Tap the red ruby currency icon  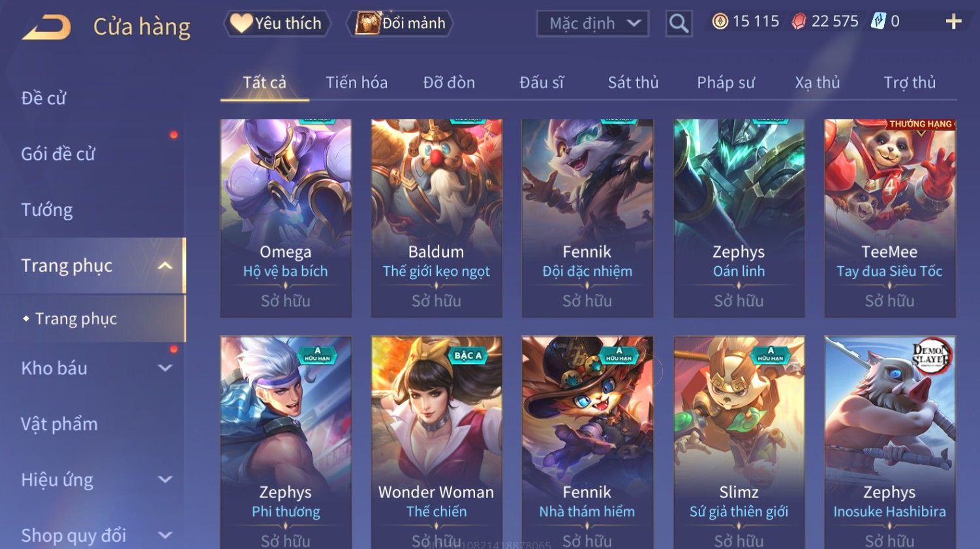pos(799,22)
